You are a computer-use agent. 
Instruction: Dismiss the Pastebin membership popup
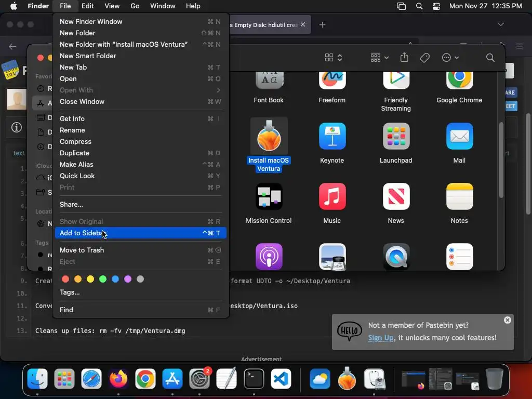click(507, 320)
